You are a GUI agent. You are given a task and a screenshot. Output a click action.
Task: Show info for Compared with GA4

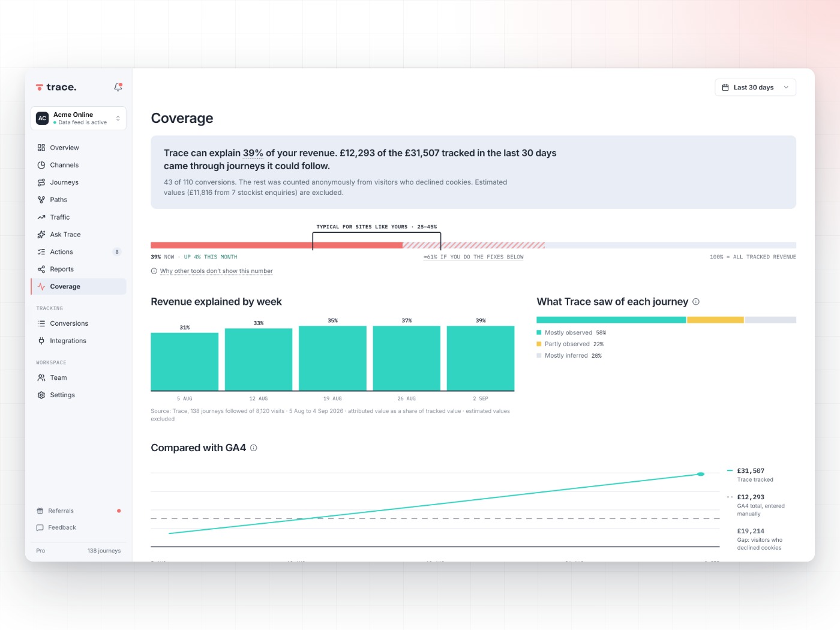click(x=254, y=448)
